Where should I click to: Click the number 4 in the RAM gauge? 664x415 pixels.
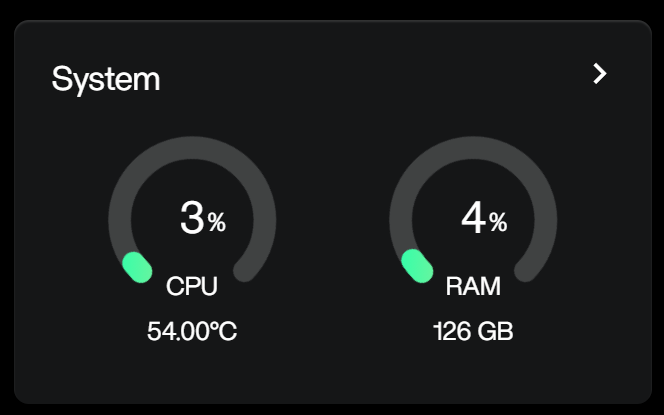click(x=472, y=218)
